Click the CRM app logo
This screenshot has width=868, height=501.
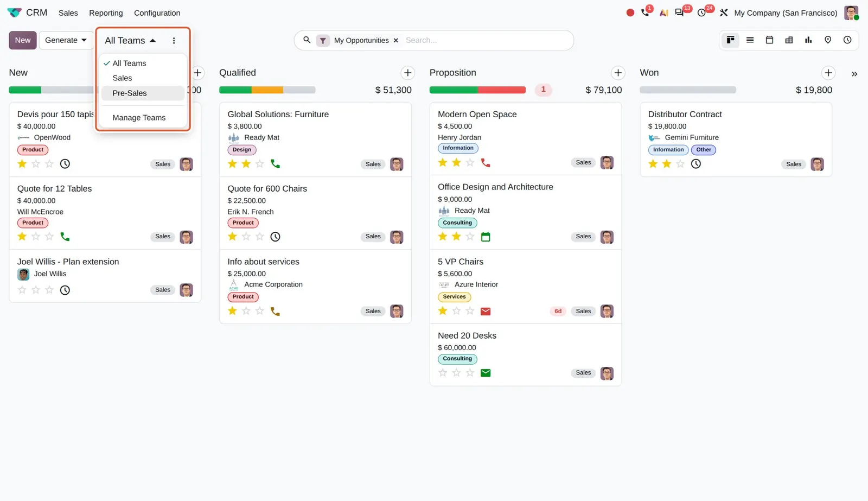click(14, 12)
